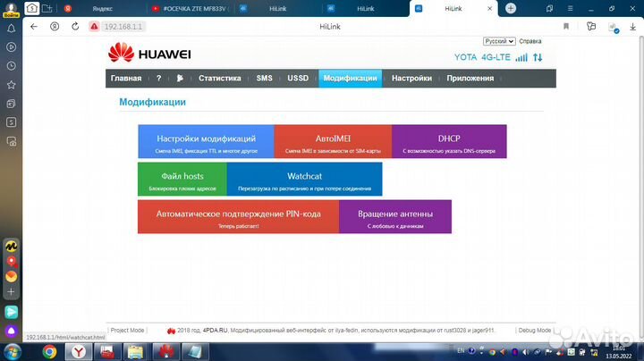Image resolution: width=644 pixels, height=361 pixels.
Task: Add sidebar app with plus icon
Action: pyautogui.click(x=11, y=292)
